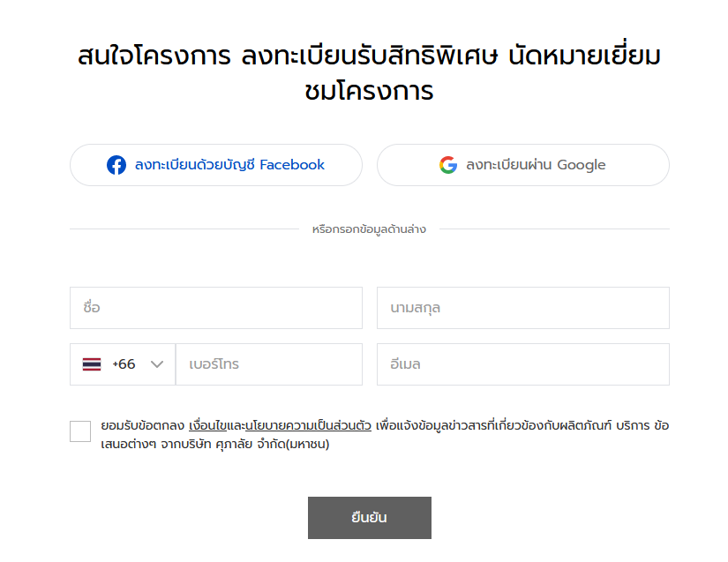Tick the terms acceptance checkbox

click(x=80, y=431)
